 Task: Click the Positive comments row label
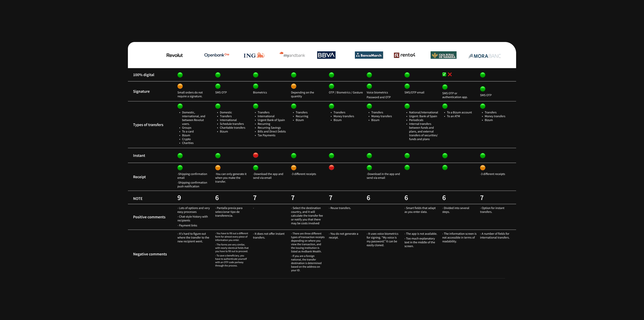tap(149, 217)
